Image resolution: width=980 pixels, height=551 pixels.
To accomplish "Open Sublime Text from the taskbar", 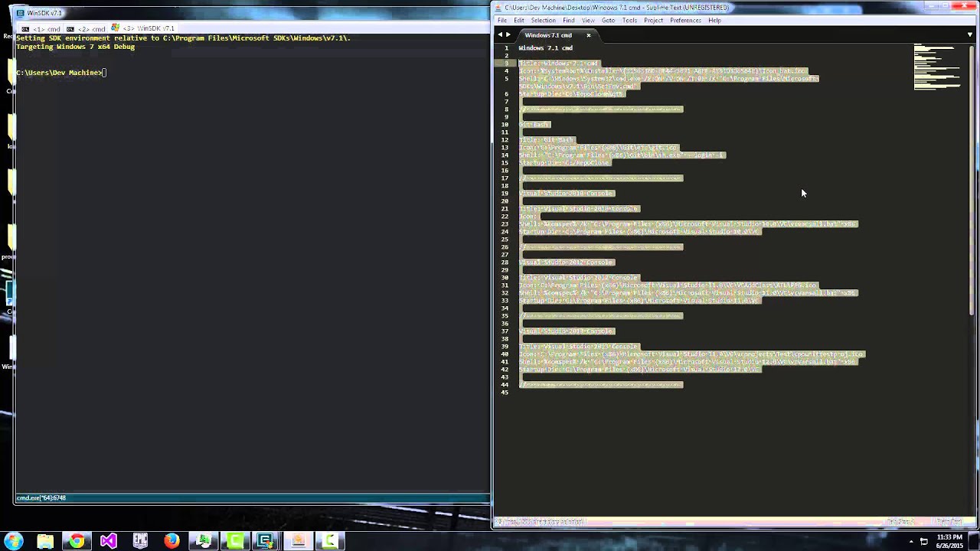I will click(298, 541).
